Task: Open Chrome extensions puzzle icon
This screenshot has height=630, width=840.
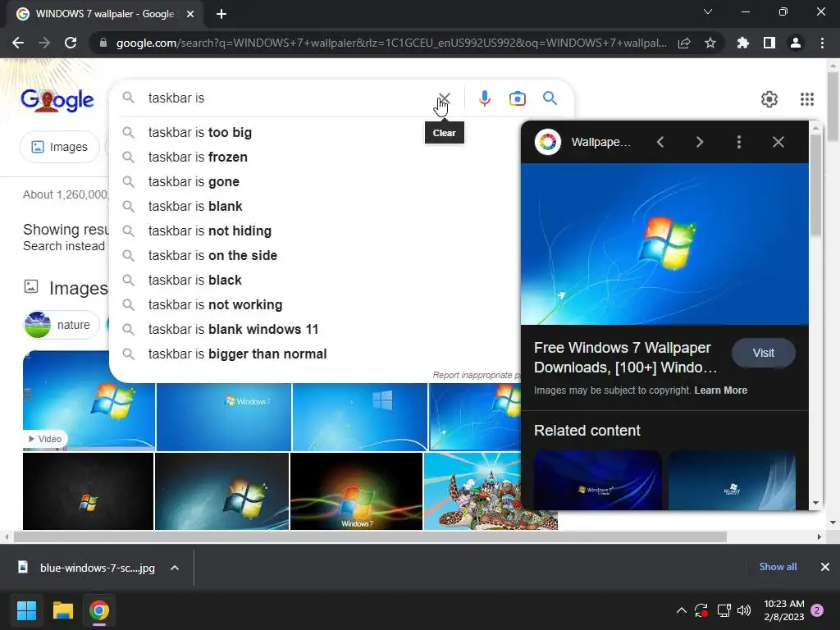Action: pos(742,43)
